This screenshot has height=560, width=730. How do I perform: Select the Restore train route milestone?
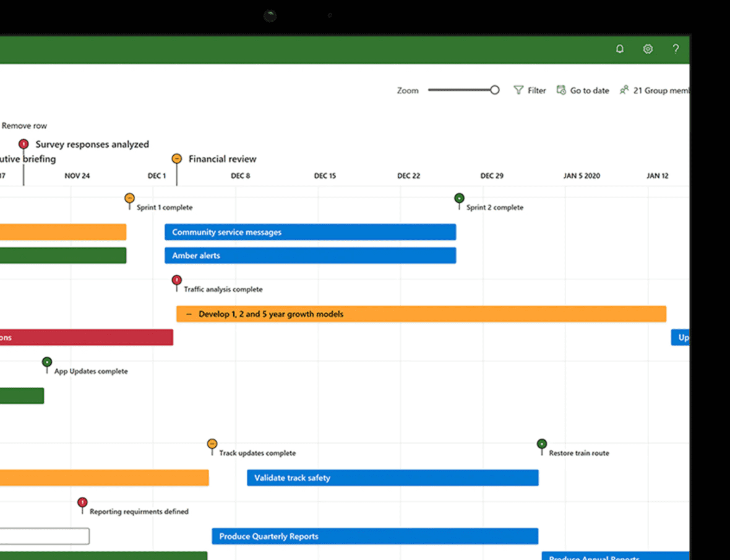[541, 444]
